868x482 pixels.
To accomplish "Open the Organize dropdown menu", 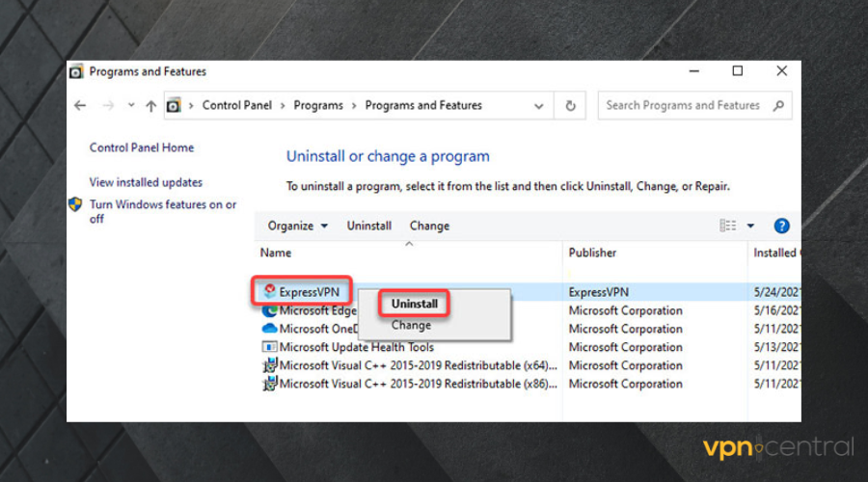I will (x=297, y=226).
